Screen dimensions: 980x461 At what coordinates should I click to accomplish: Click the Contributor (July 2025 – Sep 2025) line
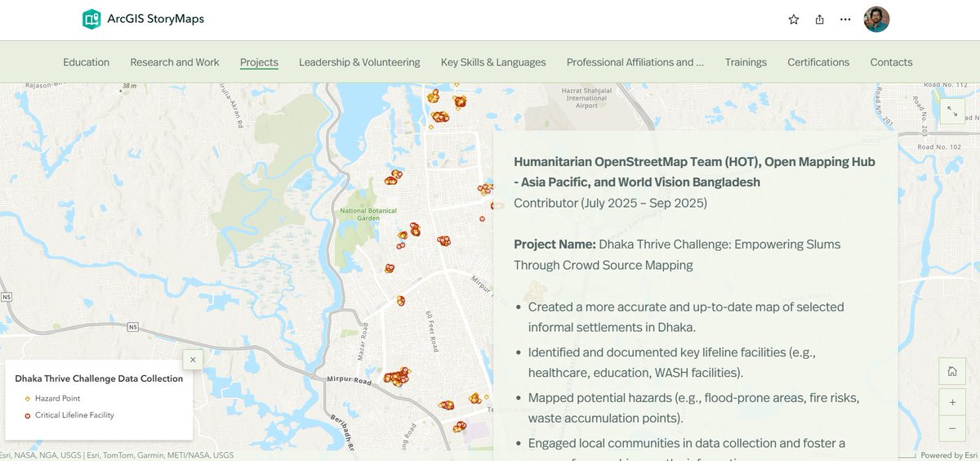(x=610, y=203)
